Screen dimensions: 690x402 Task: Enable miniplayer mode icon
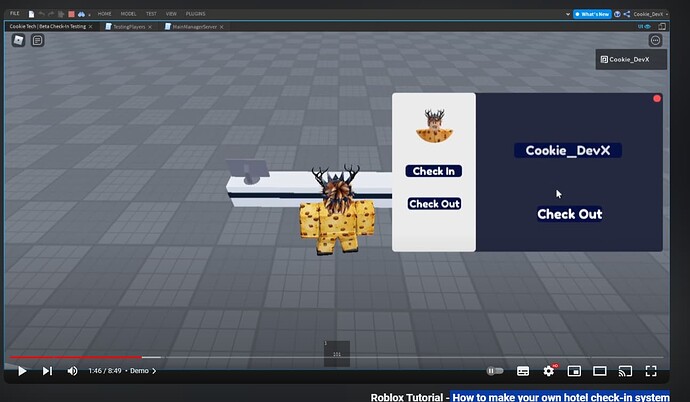(x=574, y=371)
